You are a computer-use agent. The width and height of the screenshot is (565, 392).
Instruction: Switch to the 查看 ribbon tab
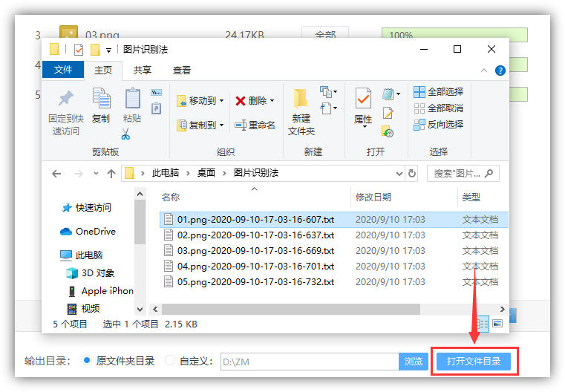tap(182, 71)
